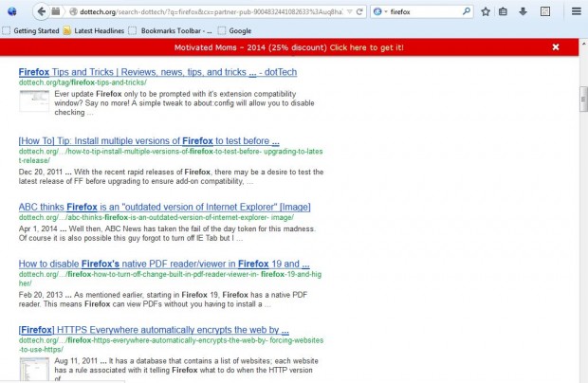Open Getting Started bookmark

[30, 30]
